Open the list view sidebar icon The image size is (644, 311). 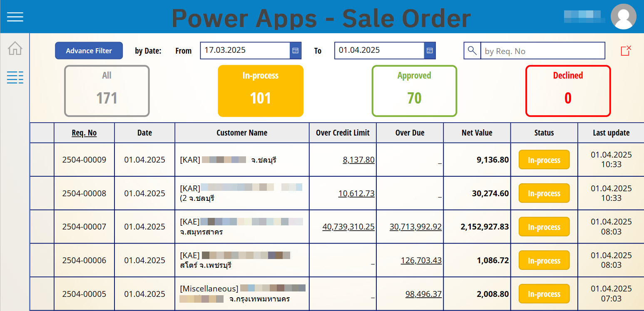pyautogui.click(x=15, y=77)
